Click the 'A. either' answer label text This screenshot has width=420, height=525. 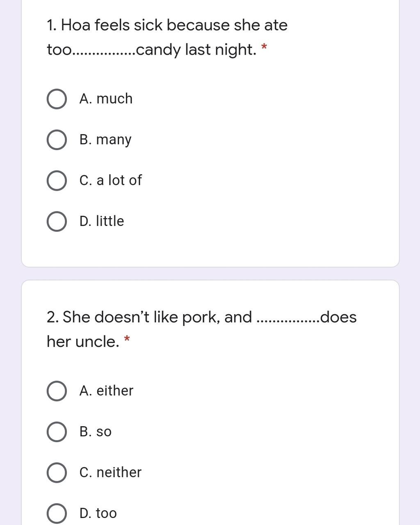106,391
